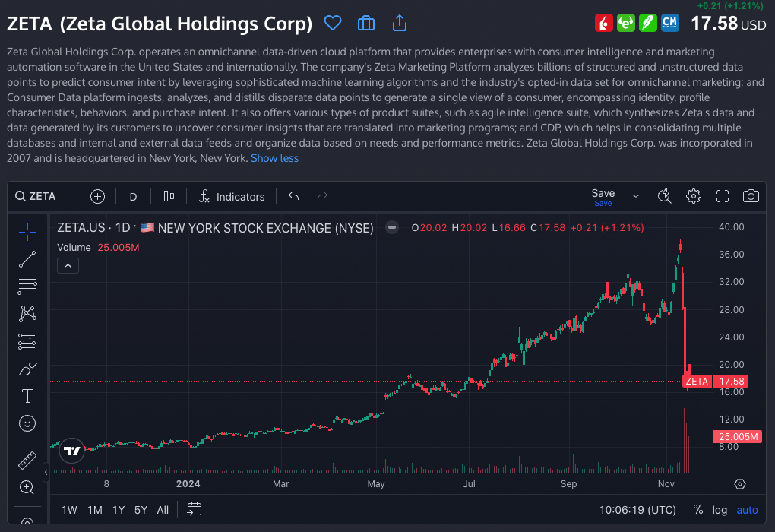
Task: Enter fullscreen chart mode
Action: 722,196
